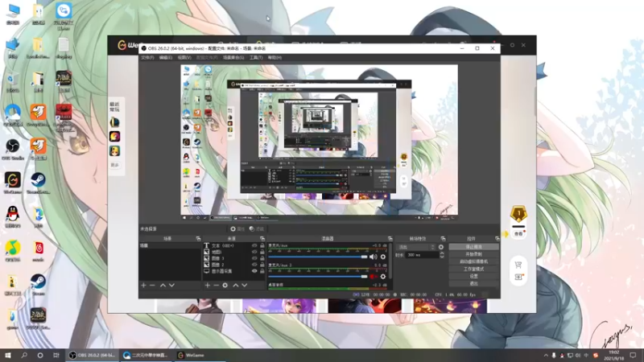
Task: Remove the selected scene with minus icon
Action: (x=152, y=285)
